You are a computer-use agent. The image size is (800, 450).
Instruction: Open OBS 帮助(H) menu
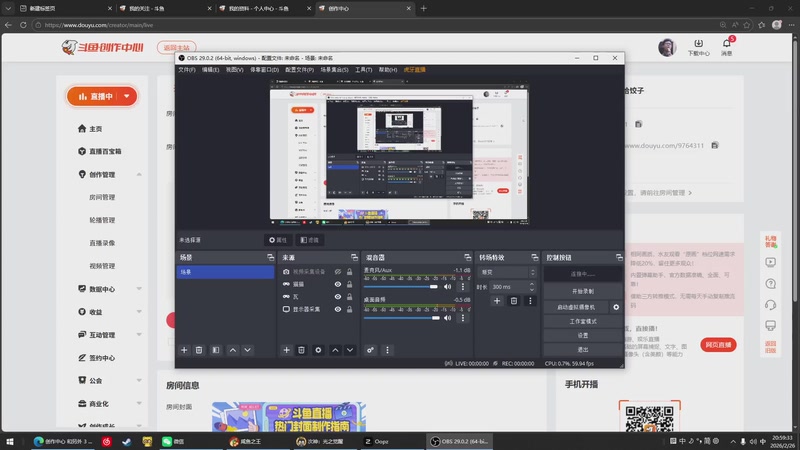[x=388, y=69]
